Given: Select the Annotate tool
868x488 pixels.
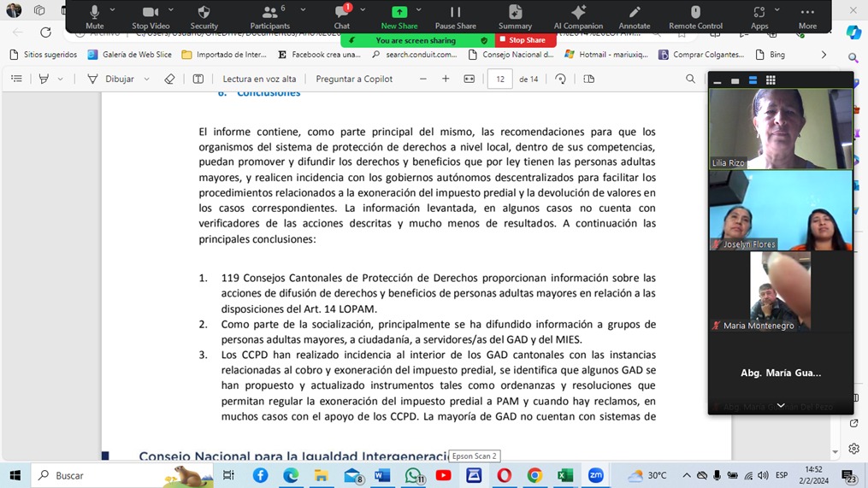Looking at the screenshot, I should [634, 16].
